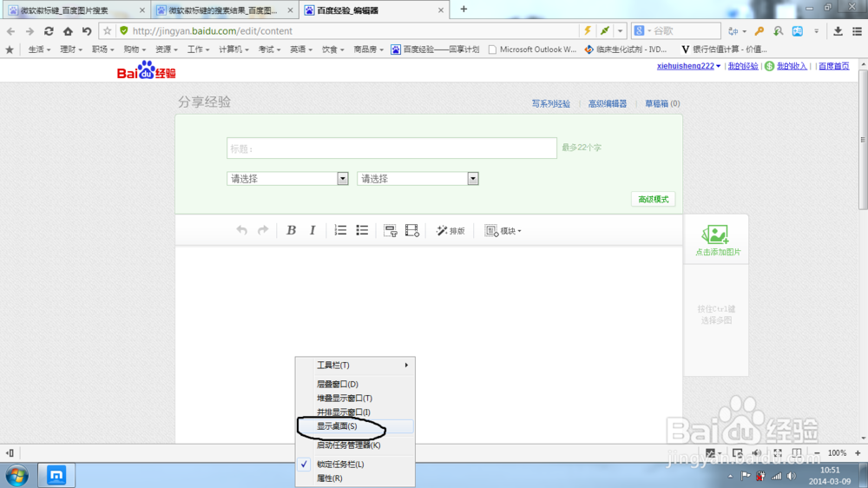Choose 启动任务管理器(K) from menu
Screen dimensions: 868x488
point(355,445)
